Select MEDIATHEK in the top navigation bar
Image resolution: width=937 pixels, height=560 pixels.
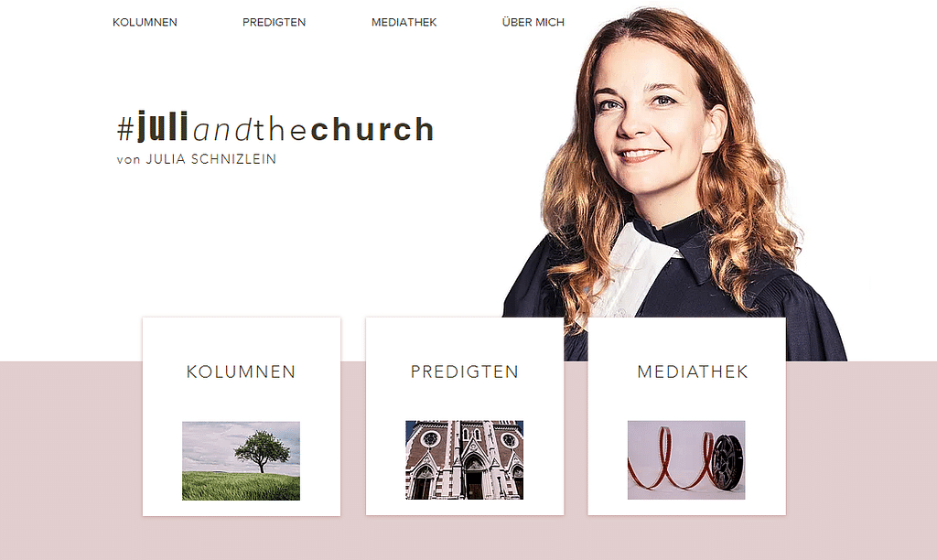pyautogui.click(x=404, y=22)
